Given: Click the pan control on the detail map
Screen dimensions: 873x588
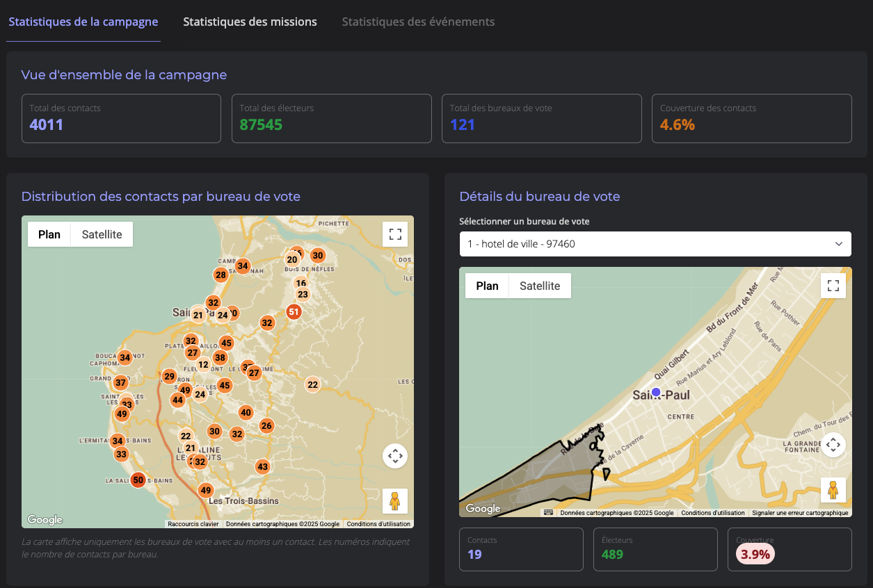Looking at the screenshot, I should (833, 445).
